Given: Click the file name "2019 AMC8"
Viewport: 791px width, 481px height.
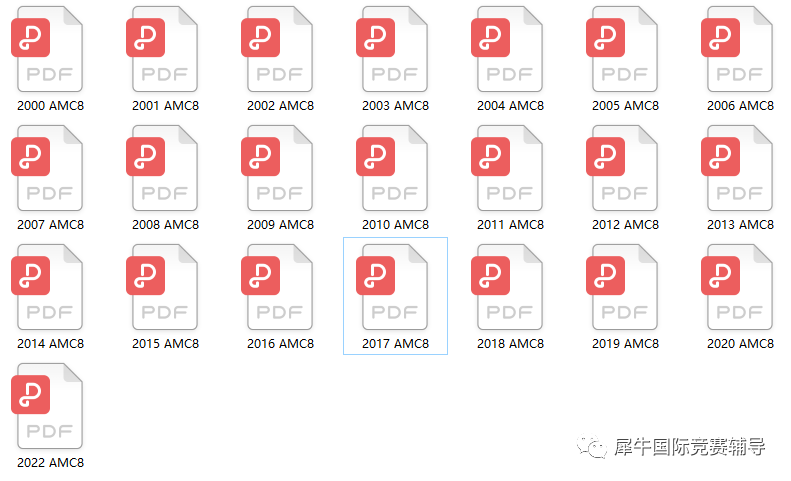Looking at the screenshot, I should point(626,344).
